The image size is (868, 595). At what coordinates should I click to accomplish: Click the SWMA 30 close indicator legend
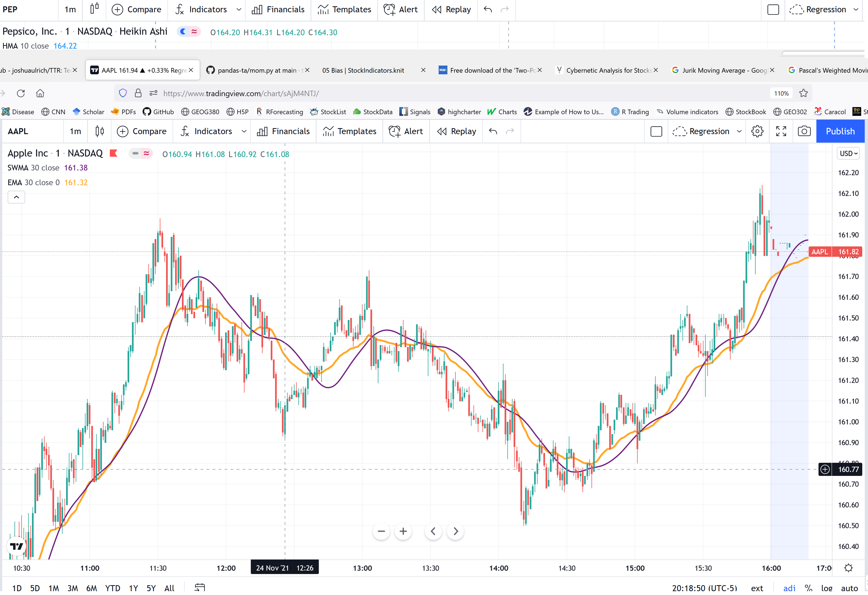(33, 168)
